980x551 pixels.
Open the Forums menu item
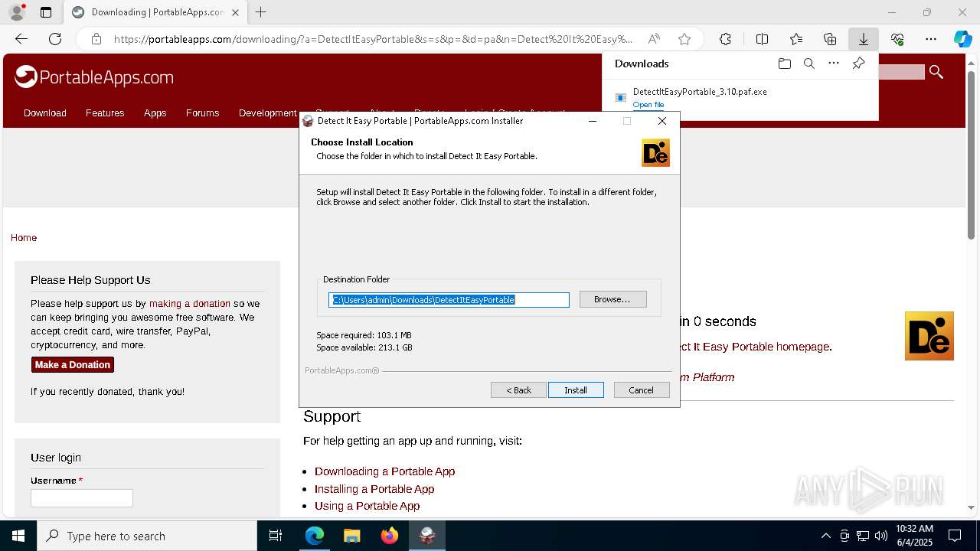point(202,113)
